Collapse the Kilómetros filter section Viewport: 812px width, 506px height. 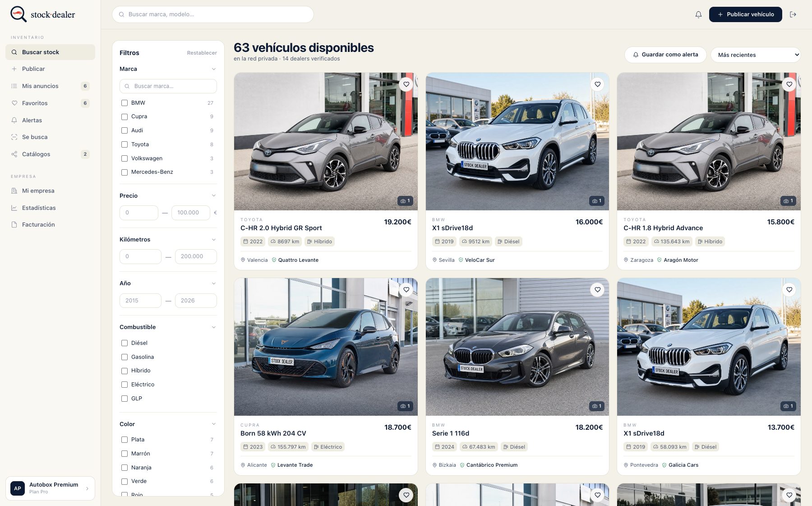click(x=213, y=240)
